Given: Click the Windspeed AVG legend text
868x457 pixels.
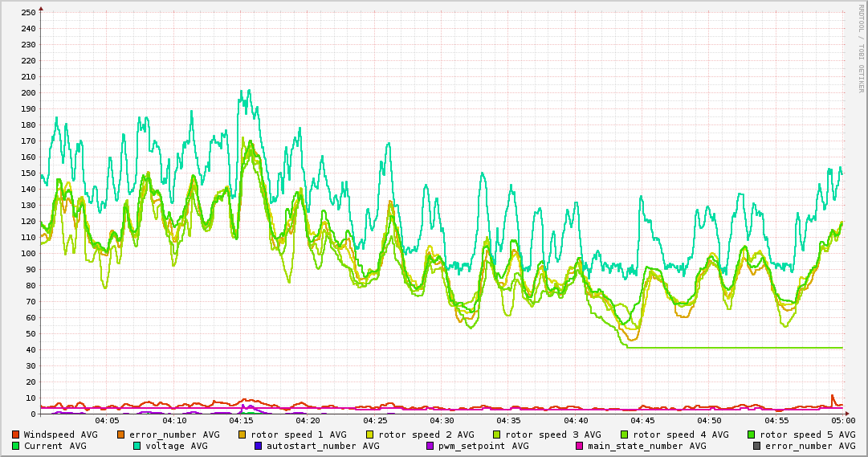Looking at the screenshot, I should click(60, 435).
